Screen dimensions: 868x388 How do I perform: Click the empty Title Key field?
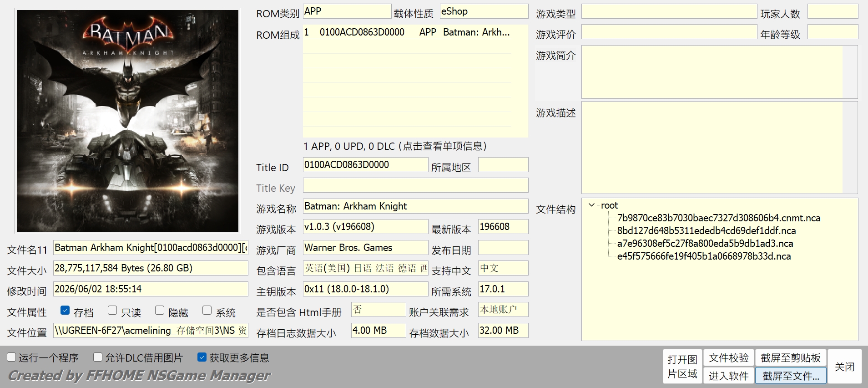coord(416,185)
